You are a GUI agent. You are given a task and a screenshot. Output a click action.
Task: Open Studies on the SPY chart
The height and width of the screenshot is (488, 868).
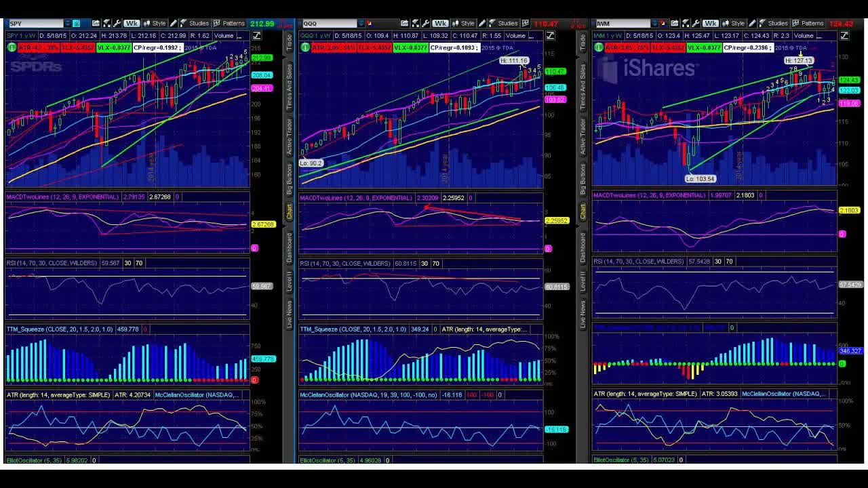[x=196, y=23]
